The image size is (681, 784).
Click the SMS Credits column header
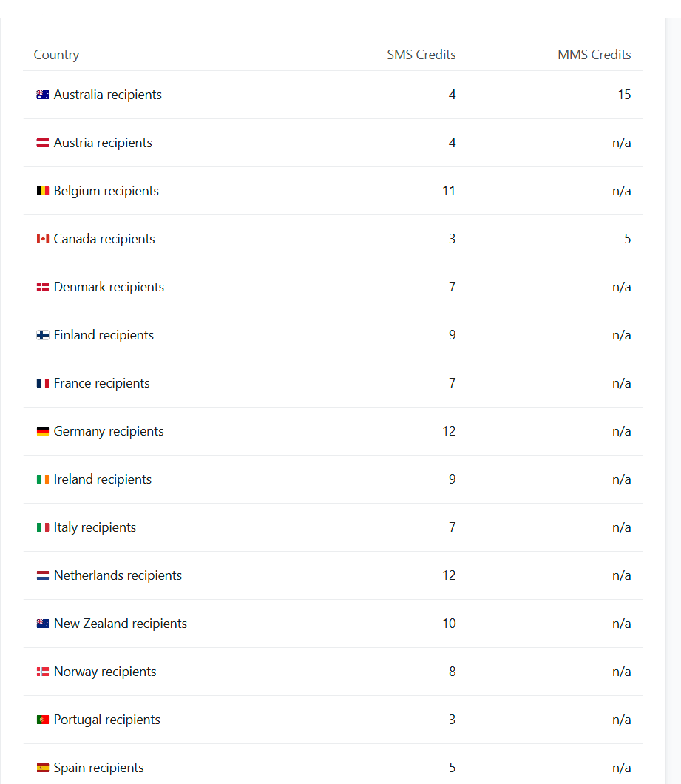click(x=421, y=55)
